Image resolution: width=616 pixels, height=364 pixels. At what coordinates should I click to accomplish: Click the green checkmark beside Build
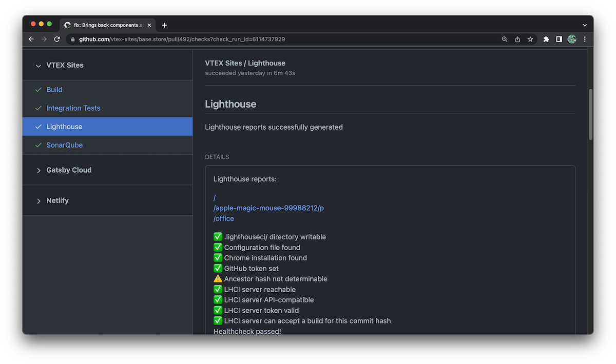[38, 90]
